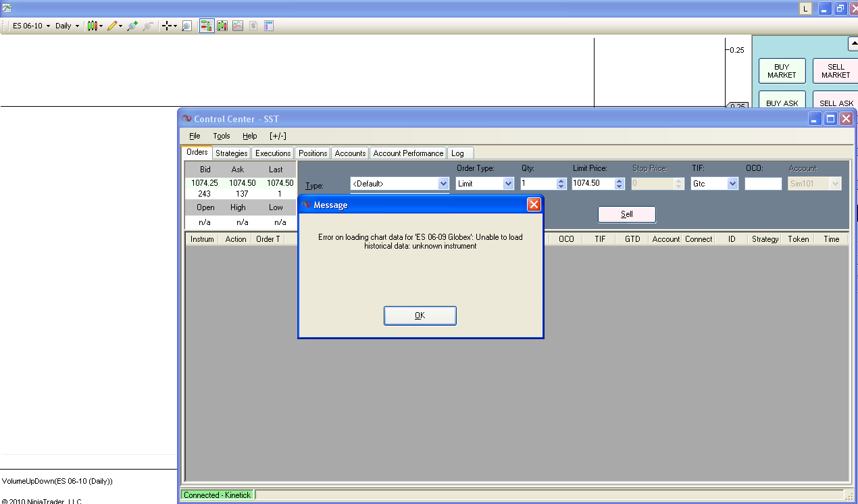Click the TIF column header in orders grid
Image resolution: width=858 pixels, height=504 pixels.
(600, 239)
